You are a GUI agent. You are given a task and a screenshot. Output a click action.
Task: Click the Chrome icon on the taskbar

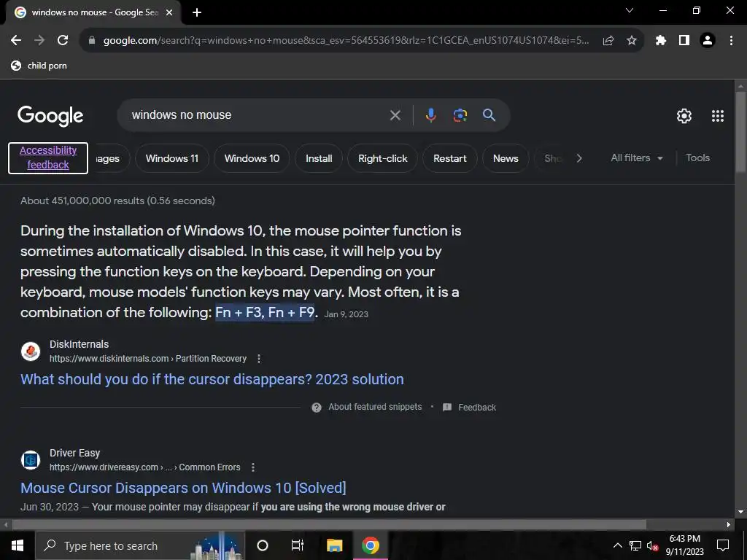pos(370,545)
